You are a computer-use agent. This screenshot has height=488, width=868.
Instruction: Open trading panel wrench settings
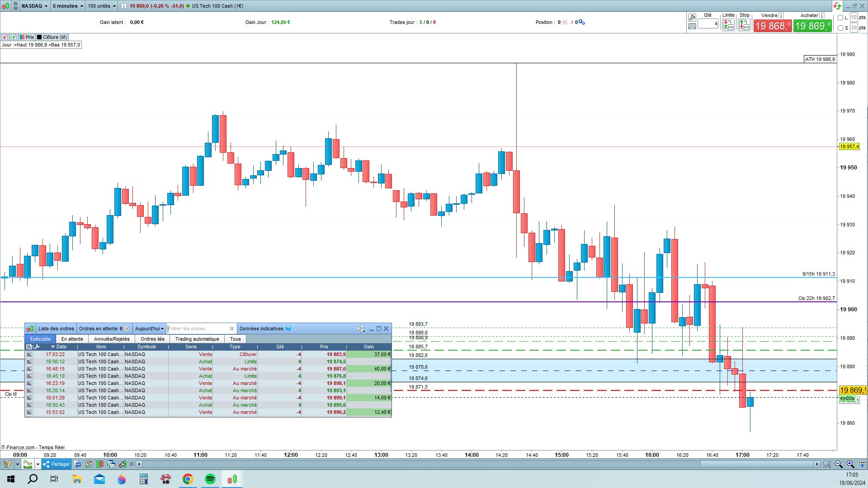tap(692, 18)
